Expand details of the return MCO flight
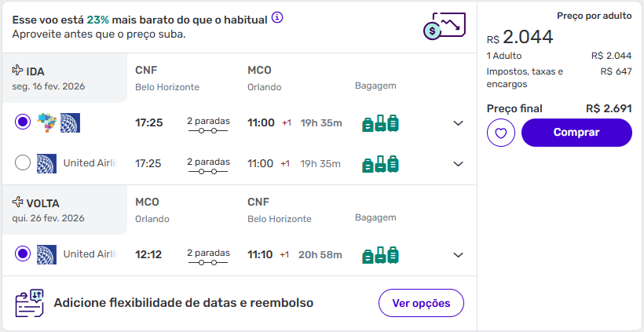The height and width of the screenshot is (332, 644). (459, 255)
